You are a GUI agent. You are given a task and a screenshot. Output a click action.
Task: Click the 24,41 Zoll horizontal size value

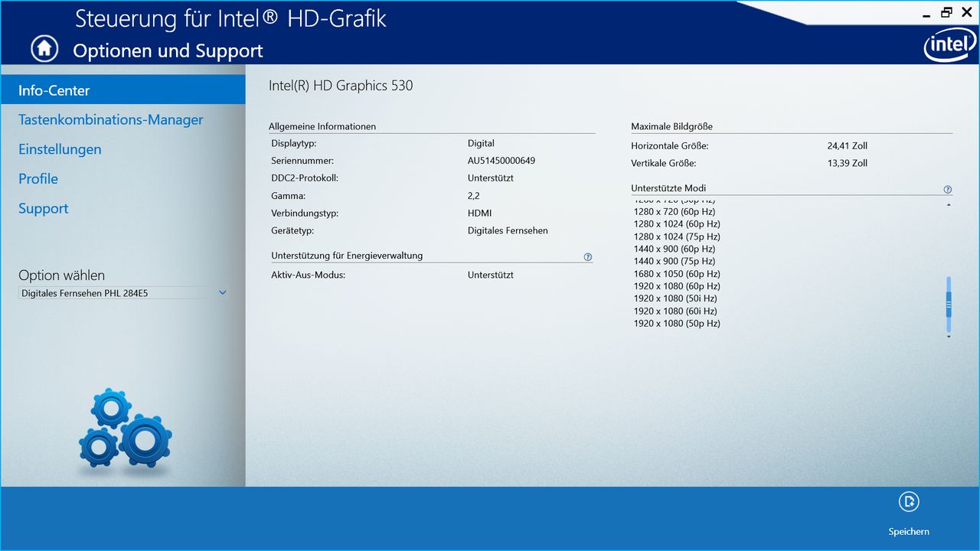[848, 145]
